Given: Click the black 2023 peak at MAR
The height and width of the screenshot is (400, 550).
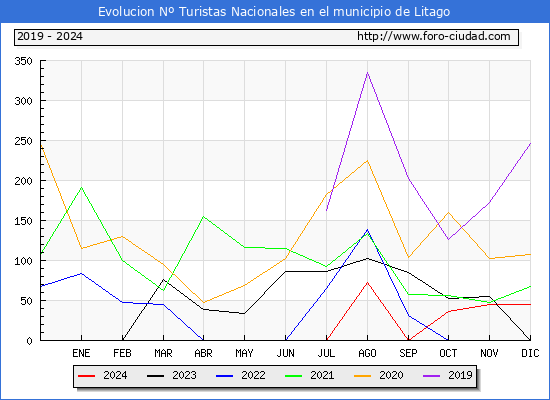Looking at the screenshot, I should (163, 280).
